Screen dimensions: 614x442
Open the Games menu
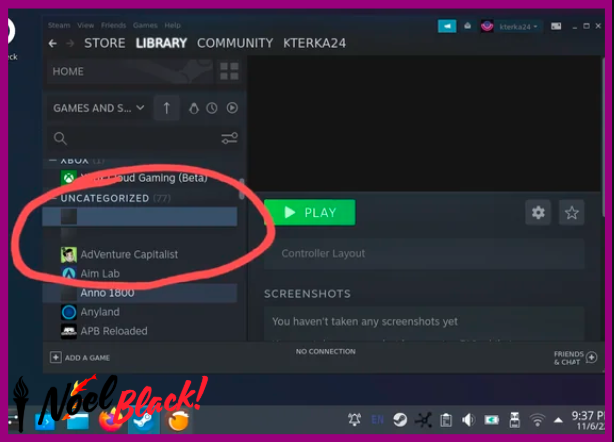pyautogui.click(x=145, y=25)
